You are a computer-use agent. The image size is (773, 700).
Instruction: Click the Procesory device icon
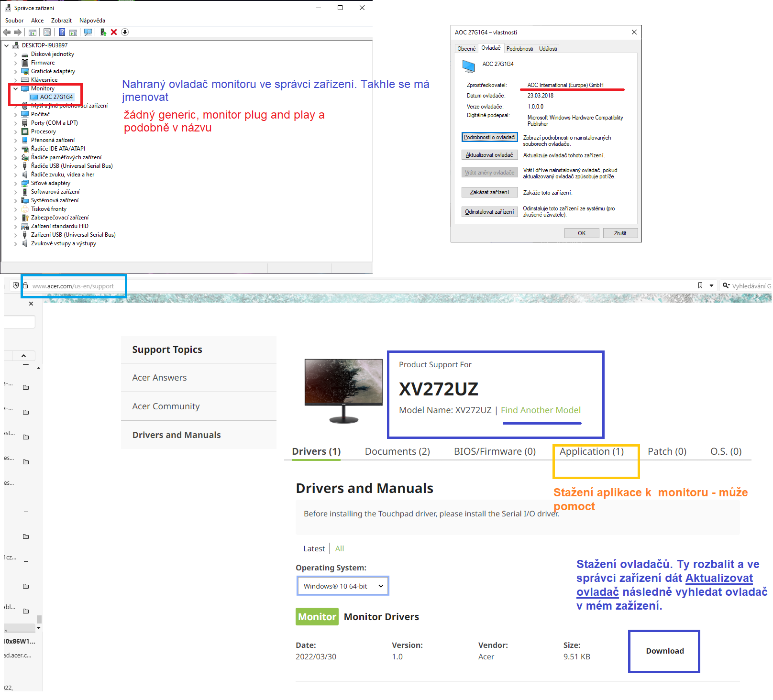(25, 131)
